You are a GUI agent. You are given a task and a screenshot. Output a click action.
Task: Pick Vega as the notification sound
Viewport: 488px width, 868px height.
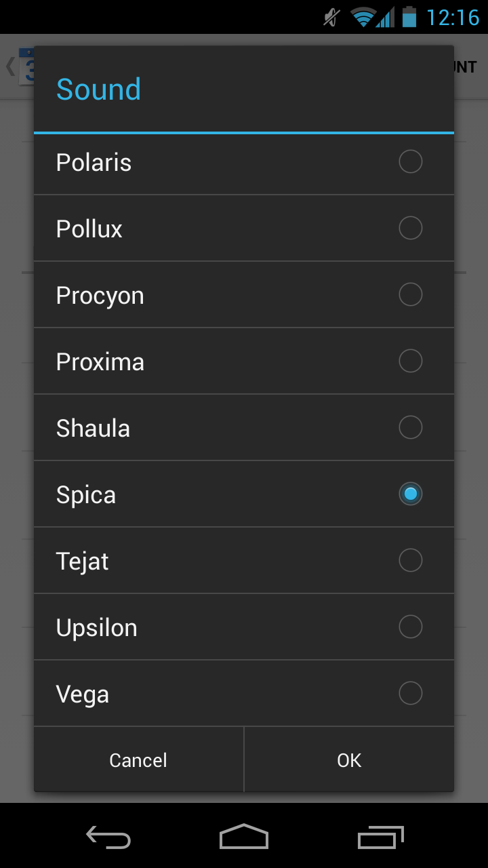pos(244,693)
